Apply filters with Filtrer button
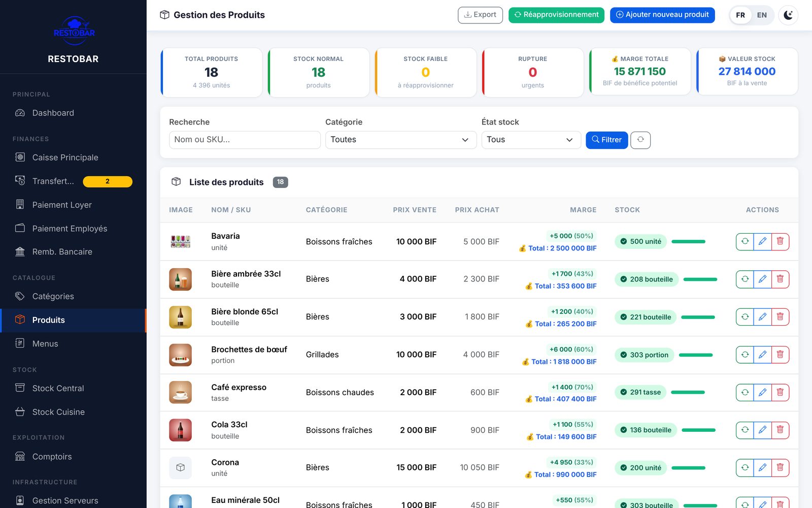This screenshot has height=508, width=812. tap(606, 140)
